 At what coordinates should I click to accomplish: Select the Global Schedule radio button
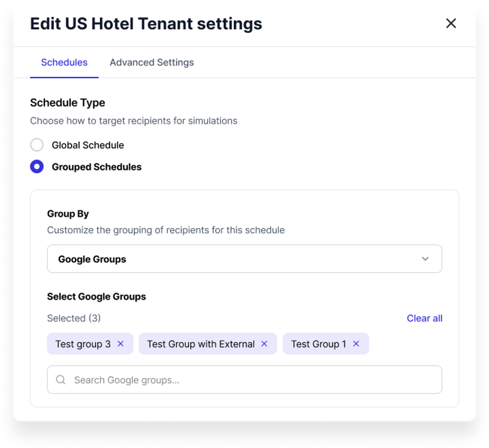tap(37, 145)
